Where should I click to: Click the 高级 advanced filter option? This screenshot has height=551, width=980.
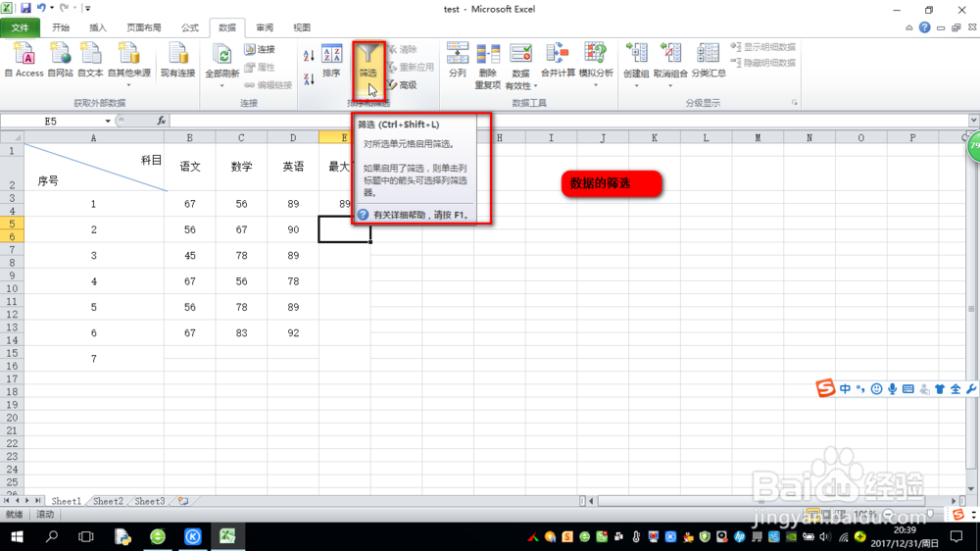(x=402, y=84)
